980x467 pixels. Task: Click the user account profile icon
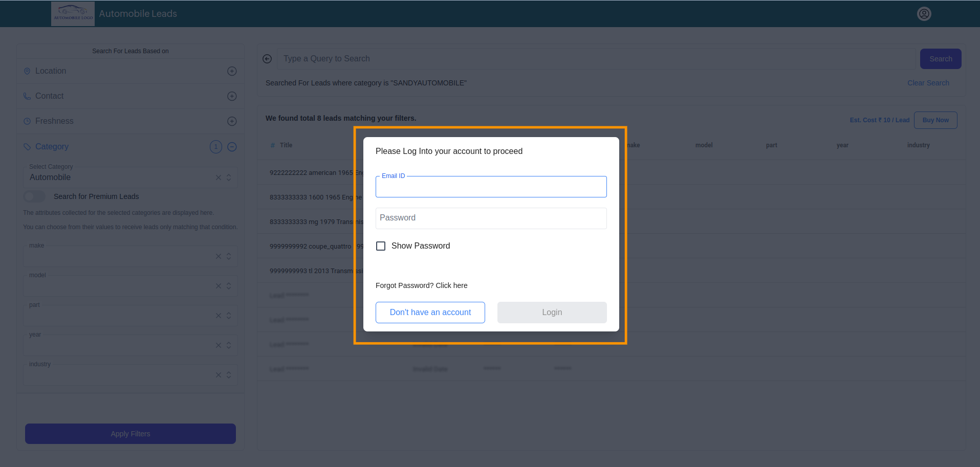click(x=924, y=14)
